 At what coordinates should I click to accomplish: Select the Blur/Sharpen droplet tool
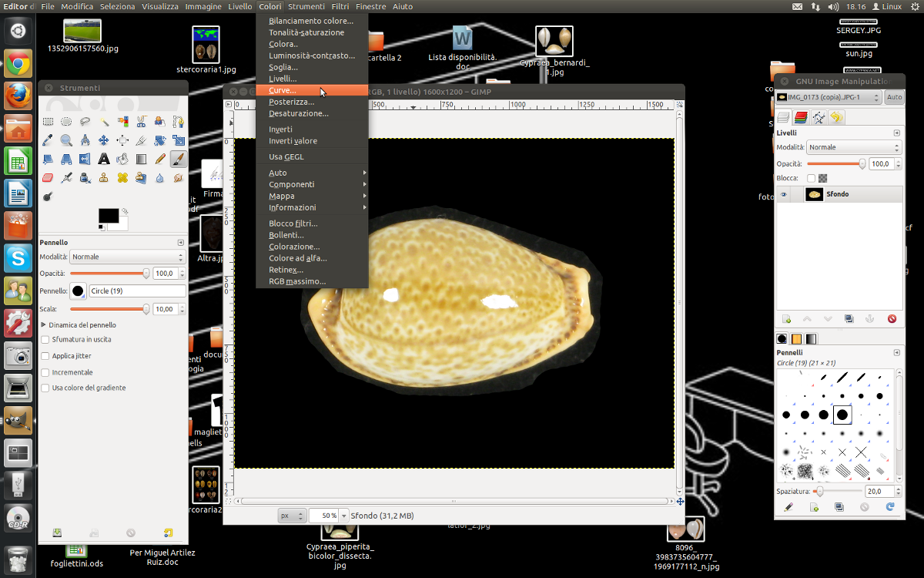160,178
